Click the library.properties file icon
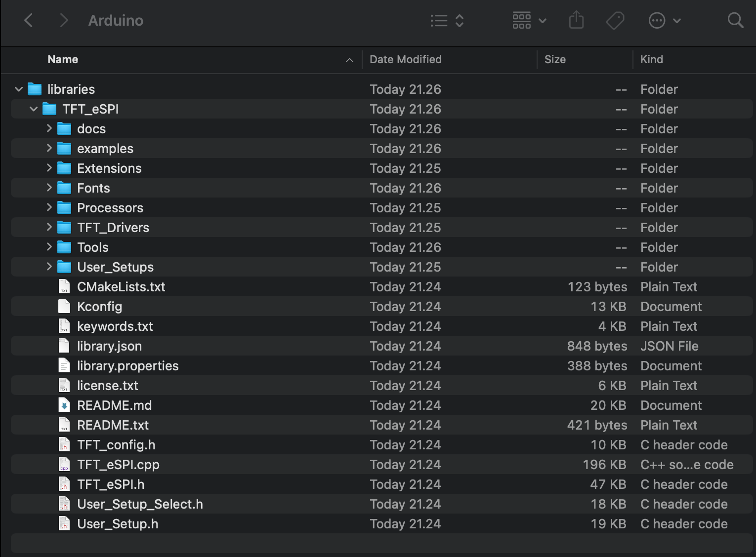Image resolution: width=756 pixels, height=557 pixels. pyautogui.click(x=64, y=366)
